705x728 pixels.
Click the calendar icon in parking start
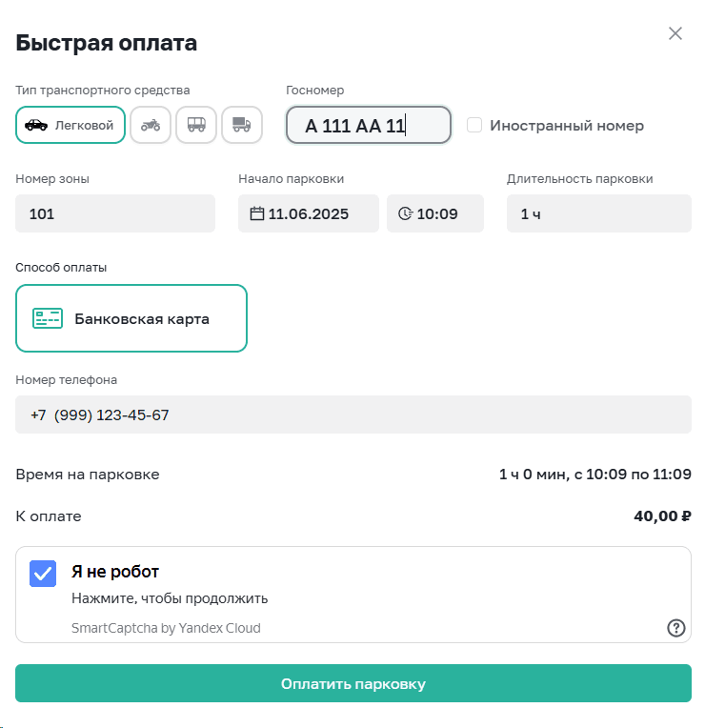pyautogui.click(x=256, y=213)
